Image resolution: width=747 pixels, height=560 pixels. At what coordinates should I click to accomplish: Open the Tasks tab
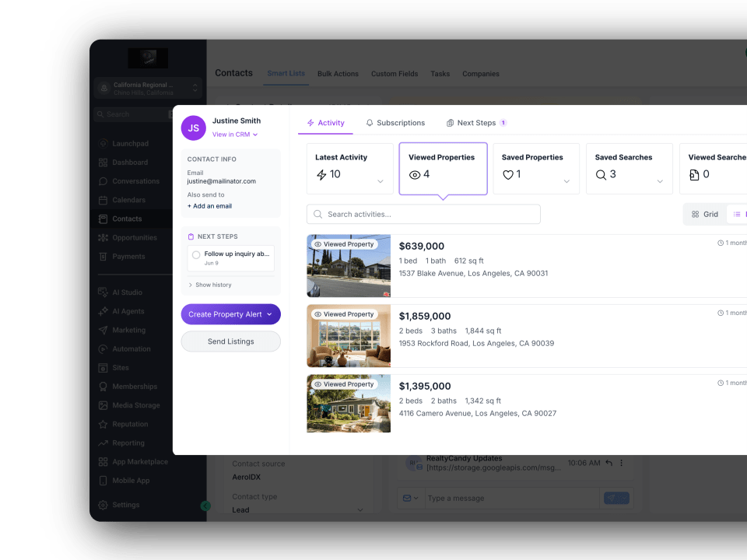[440, 74]
